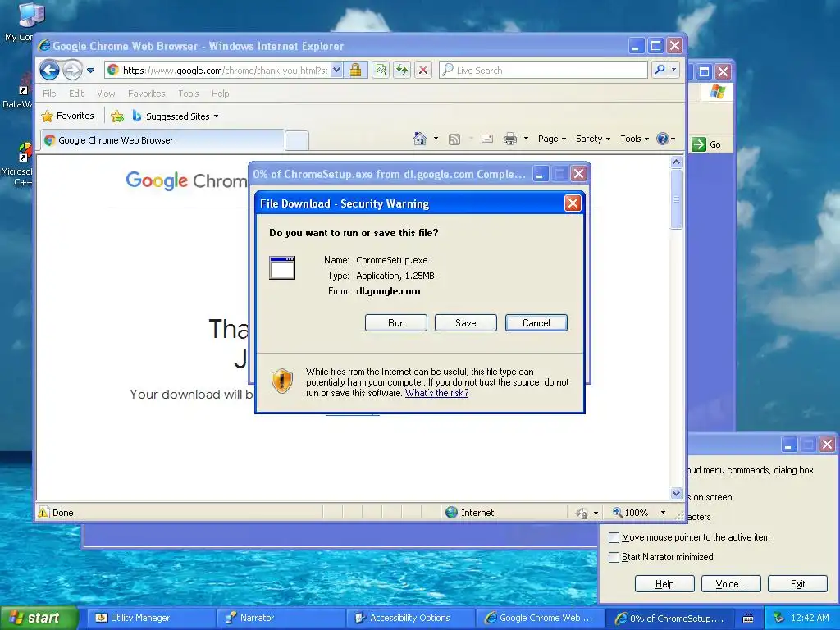Open the Edit menu

coord(76,94)
